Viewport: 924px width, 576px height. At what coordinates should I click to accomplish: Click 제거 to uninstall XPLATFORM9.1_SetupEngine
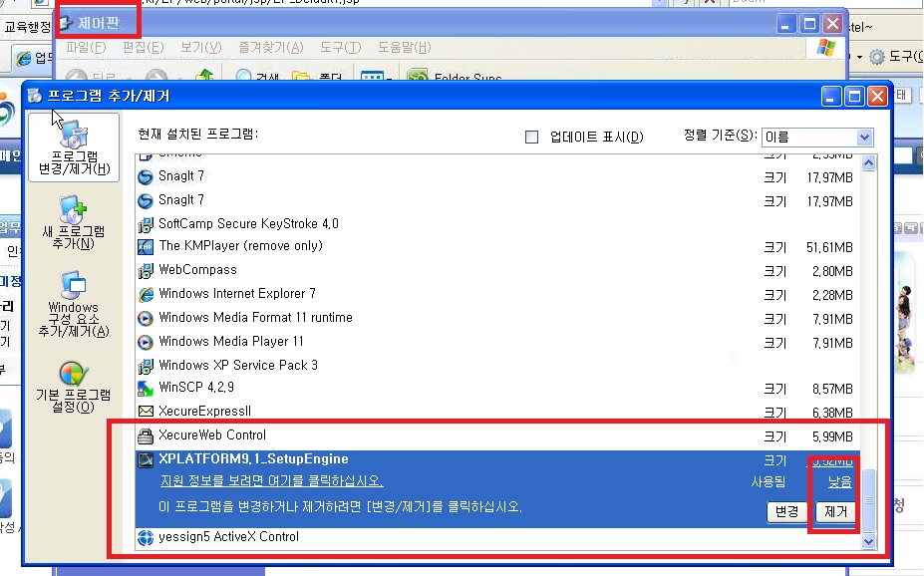coord(836,512)
